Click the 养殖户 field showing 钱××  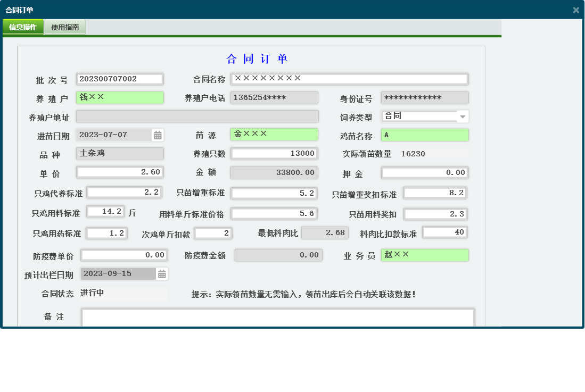118,97
